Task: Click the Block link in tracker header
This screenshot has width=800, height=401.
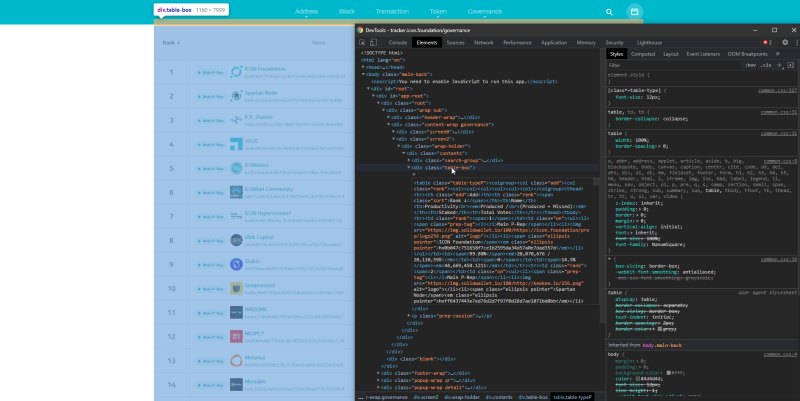Action: pos(346,11)
